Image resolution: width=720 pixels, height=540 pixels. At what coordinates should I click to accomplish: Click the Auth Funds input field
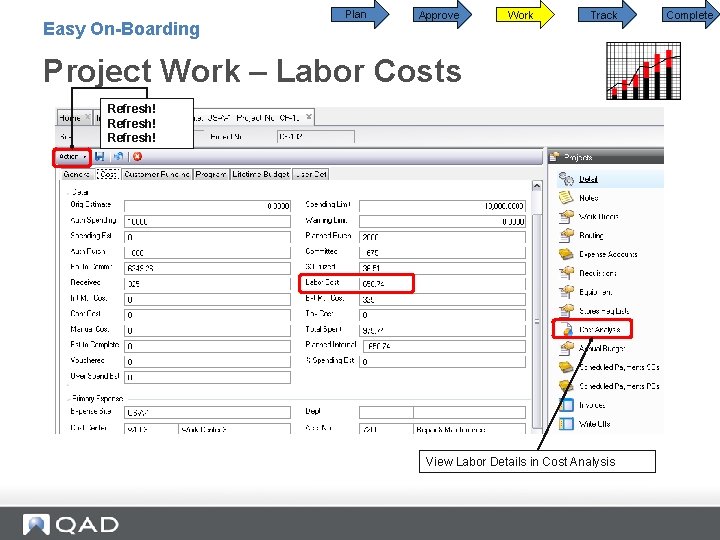(x=207, y=253)
